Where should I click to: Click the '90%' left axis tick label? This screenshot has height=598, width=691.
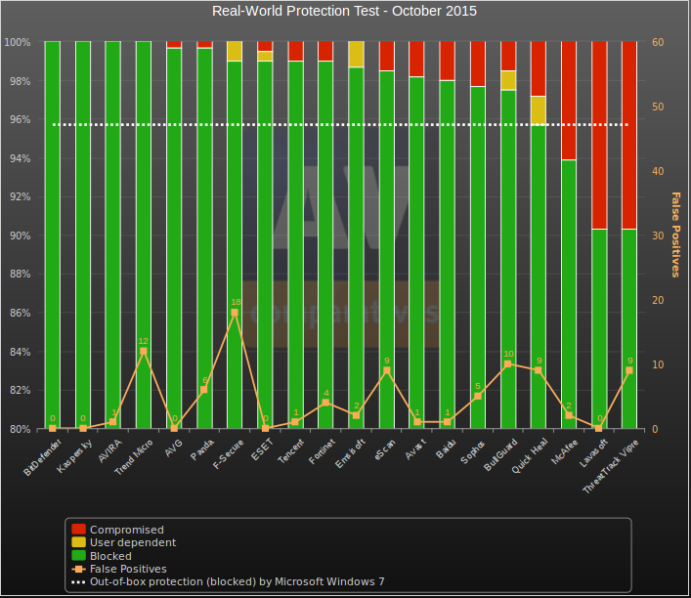point(20,235)
